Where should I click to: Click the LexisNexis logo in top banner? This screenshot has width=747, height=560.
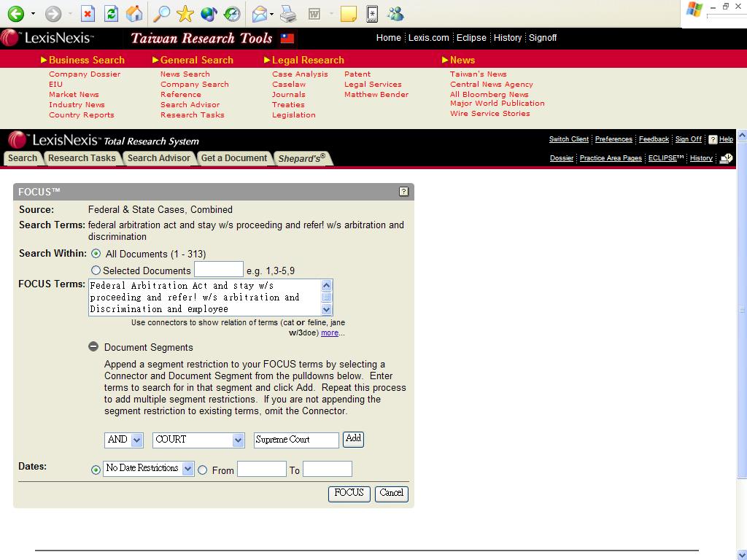47,38
